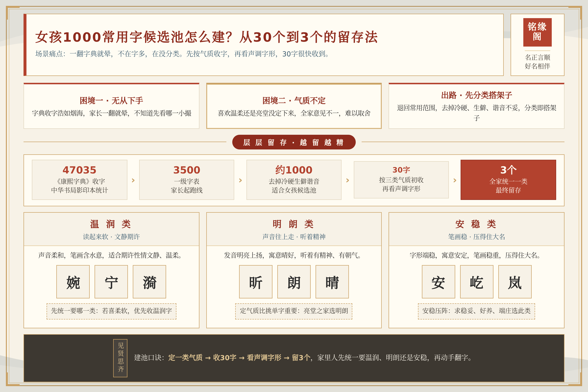Click subtitle 声音往上走·听着精神
The height and width of the screenshot is (392, 588).
pyautogui.click(x=294, y=237)
